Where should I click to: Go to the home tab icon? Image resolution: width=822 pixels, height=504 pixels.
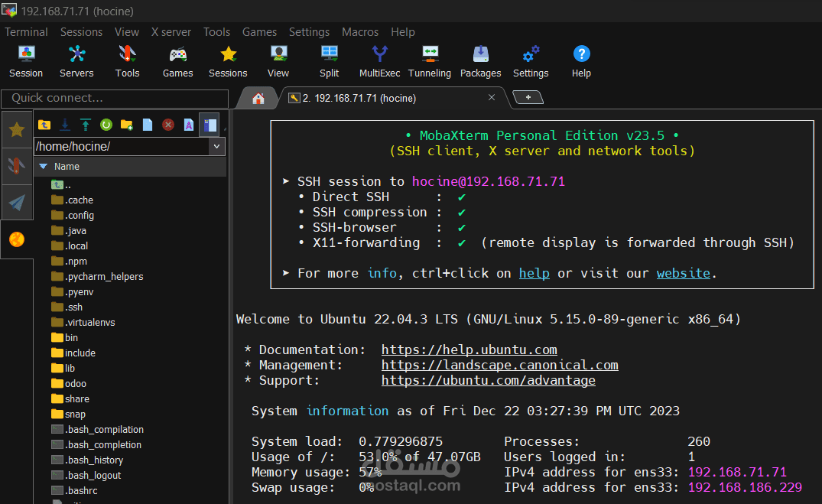click(x=258, y=99)
